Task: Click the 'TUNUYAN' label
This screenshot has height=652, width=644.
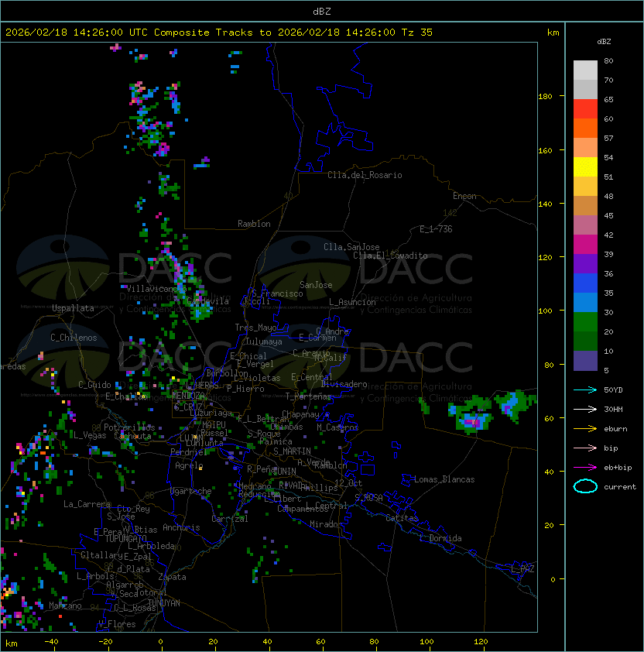Action: click(x=164, y=603)
